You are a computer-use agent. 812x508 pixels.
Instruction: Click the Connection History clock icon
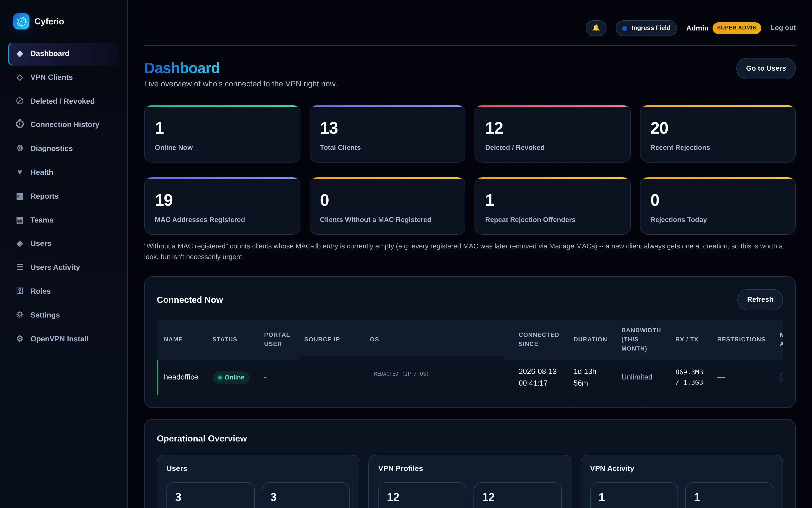click(x=20, y=124)
